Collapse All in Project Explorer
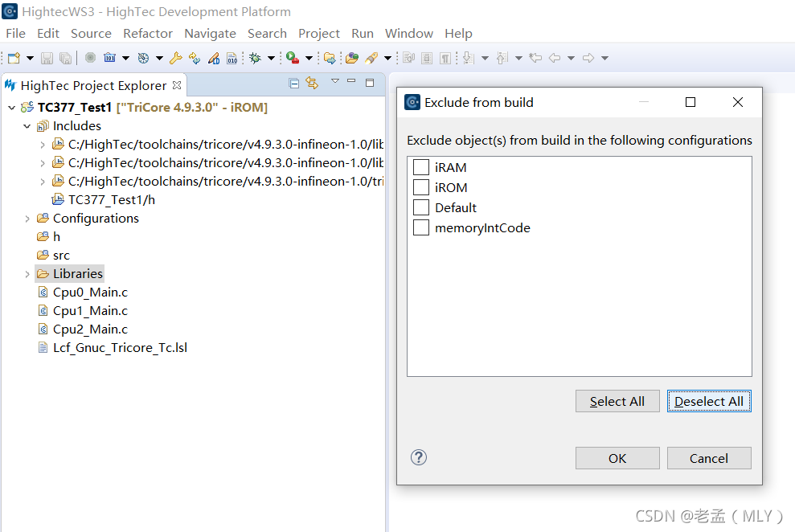This screenshot has width=795, height=532. [x=293, y=83]
